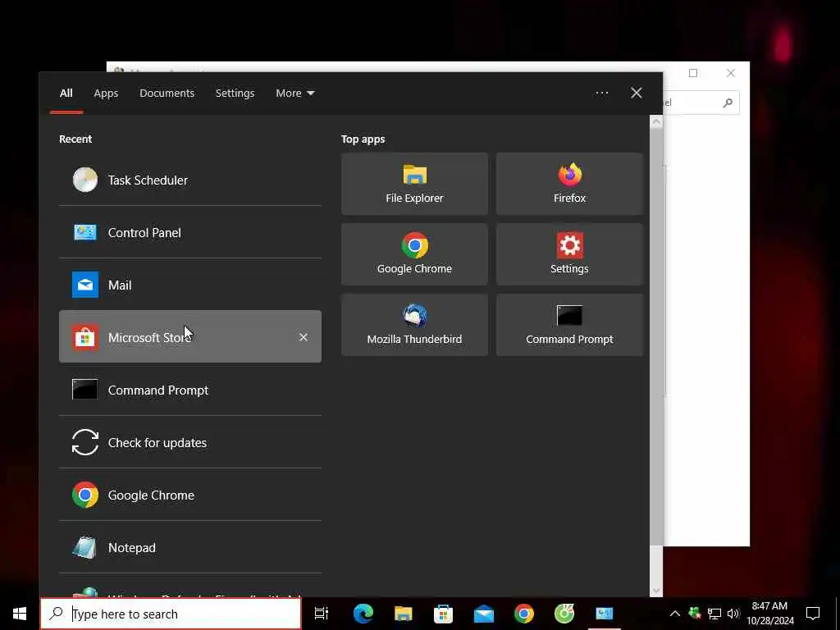The image size is (840, 630).
Task: Open Notepad from Recent list
Action: pos(190,547)
